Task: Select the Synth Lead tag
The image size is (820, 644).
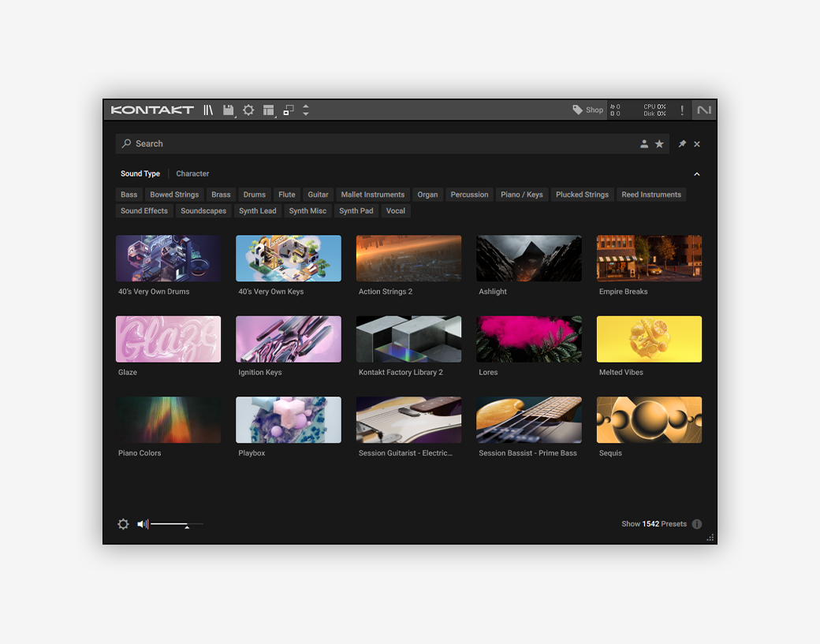Action: pyautogui.click(x=257, y=210)
